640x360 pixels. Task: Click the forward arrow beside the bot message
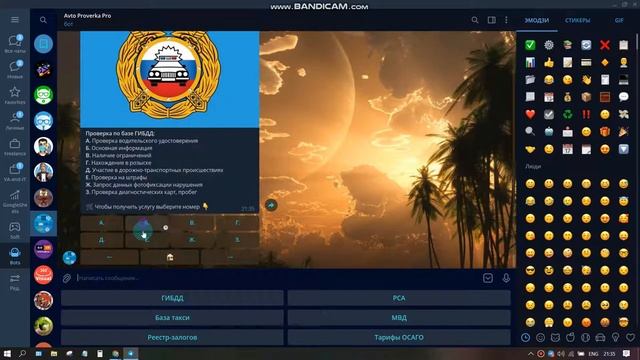click(271, 205)
